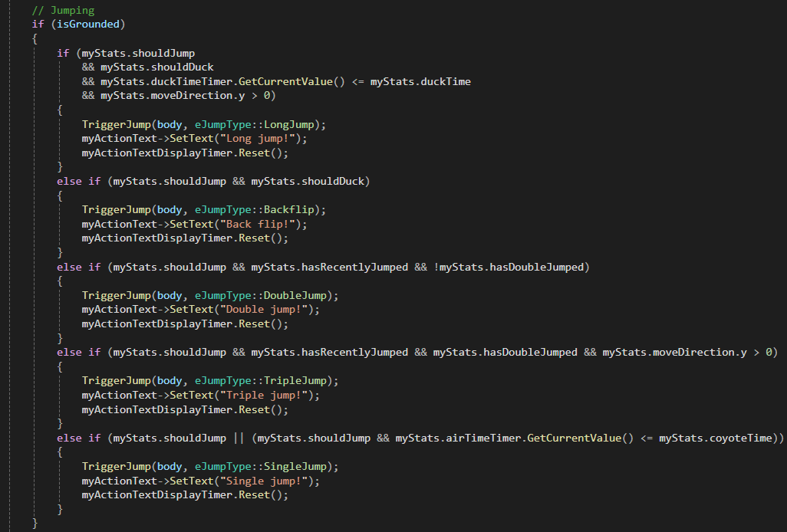This screenshot has height=532, width=787.
Task: Click Reset() line below "Triple jump!"
Action: pyautogui.click(x=185, y=409)
